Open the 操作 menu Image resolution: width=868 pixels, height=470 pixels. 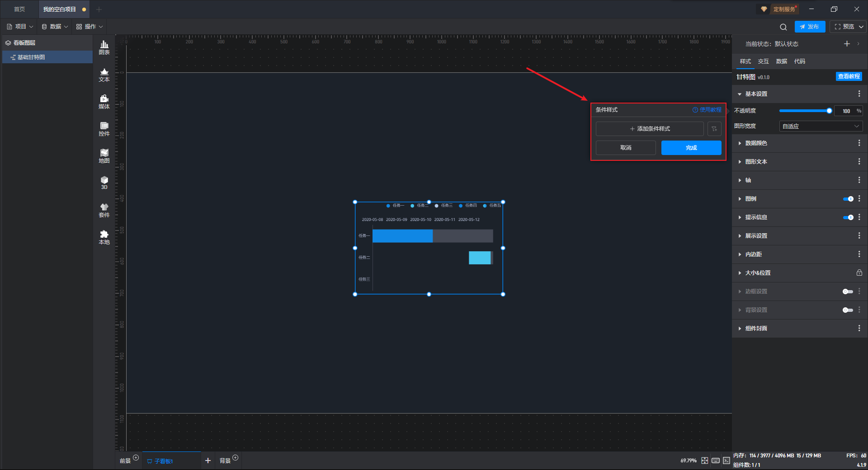tap(90, 27)
